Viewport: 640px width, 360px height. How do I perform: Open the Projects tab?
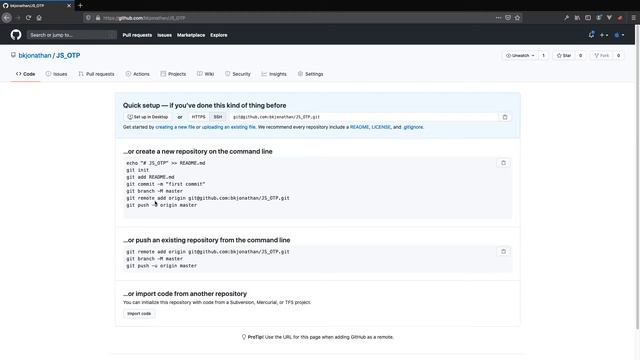point(173,74)
